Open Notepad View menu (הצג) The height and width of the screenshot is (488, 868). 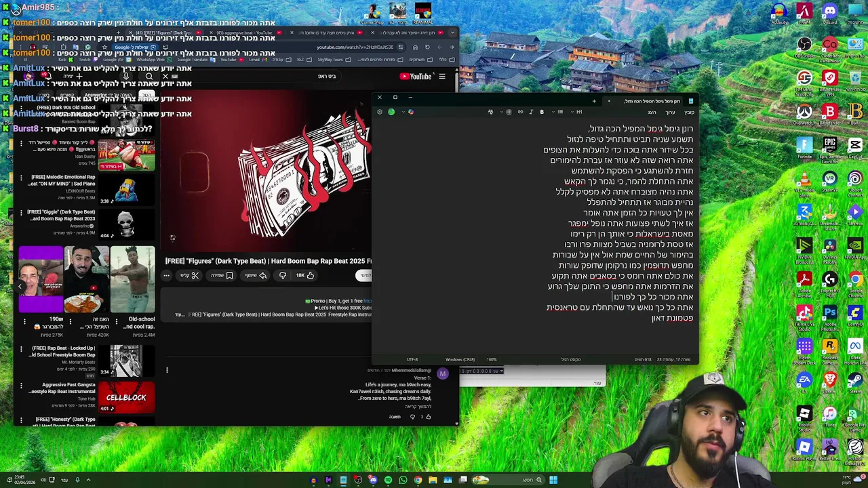point(652,112)
